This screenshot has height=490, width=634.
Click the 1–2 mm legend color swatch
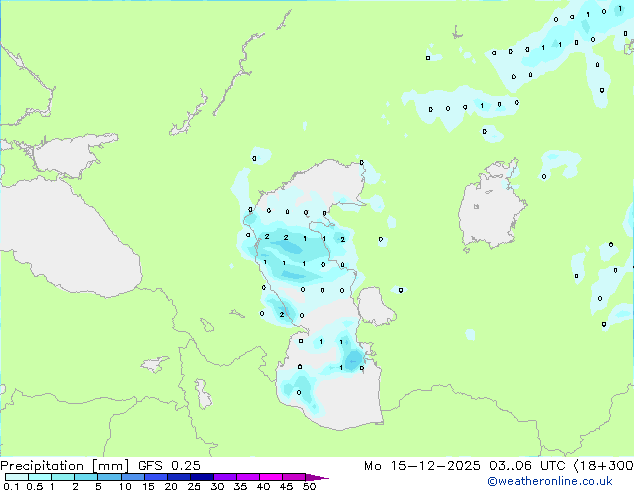point(63,477)
